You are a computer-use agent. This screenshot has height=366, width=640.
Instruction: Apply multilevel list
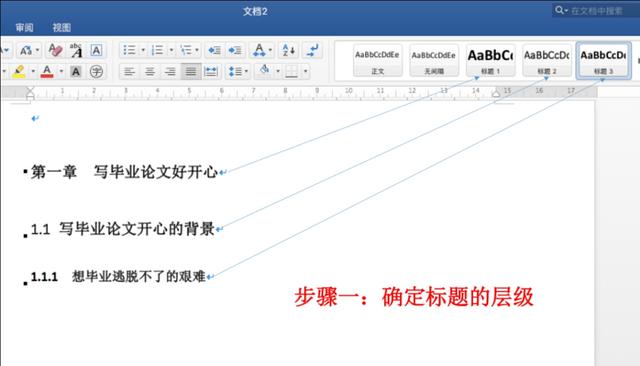(x=186, y=50)
